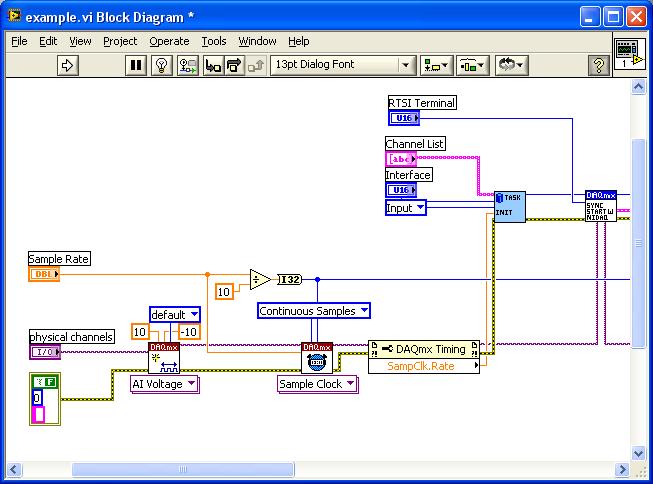653x484 pixels.
Task: Open the 13pt Dialog Font dropdown
Action: [x=343, y=65]
